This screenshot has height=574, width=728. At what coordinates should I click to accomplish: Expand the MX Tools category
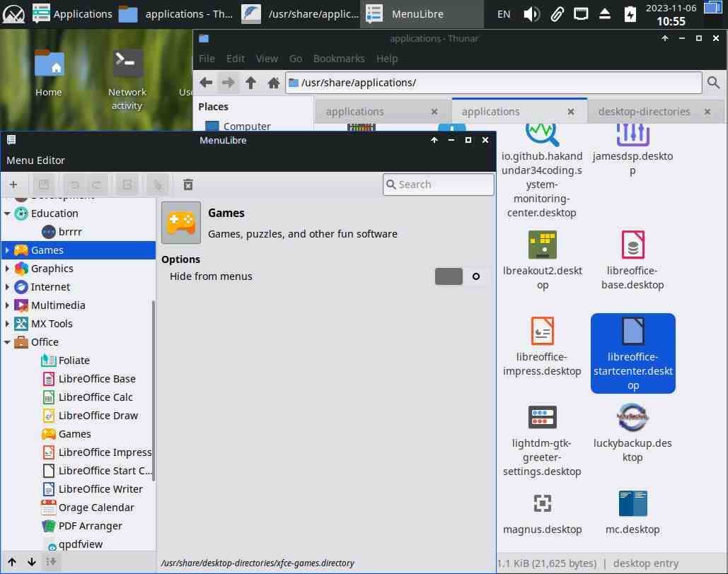(7, 324)
